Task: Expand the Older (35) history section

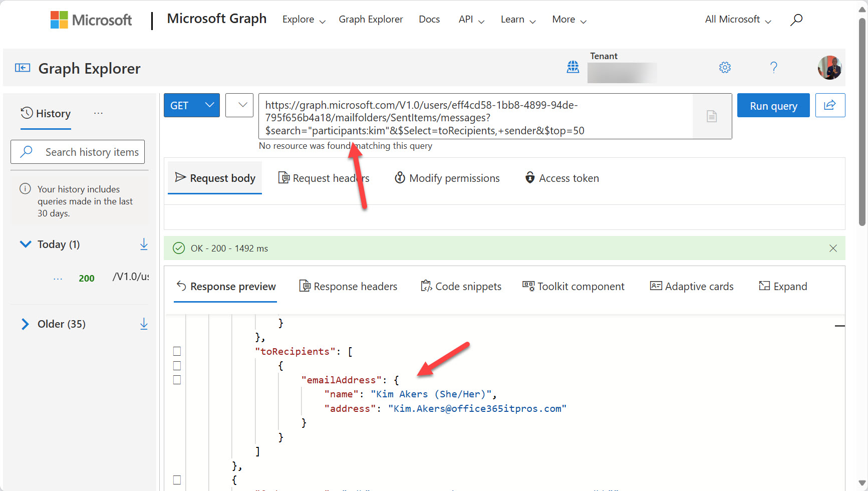Action: [26, 324]
